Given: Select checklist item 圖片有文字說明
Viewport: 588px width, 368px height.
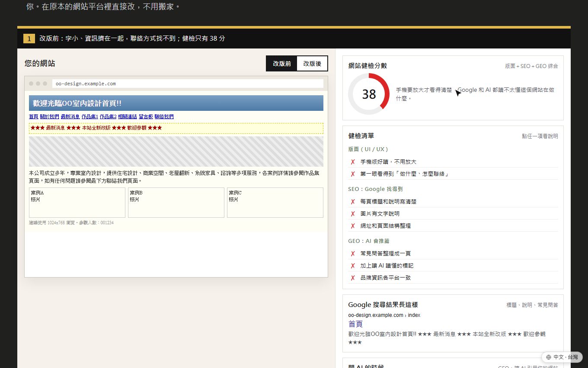Looking at the screenshot, I should click(453, 214).
